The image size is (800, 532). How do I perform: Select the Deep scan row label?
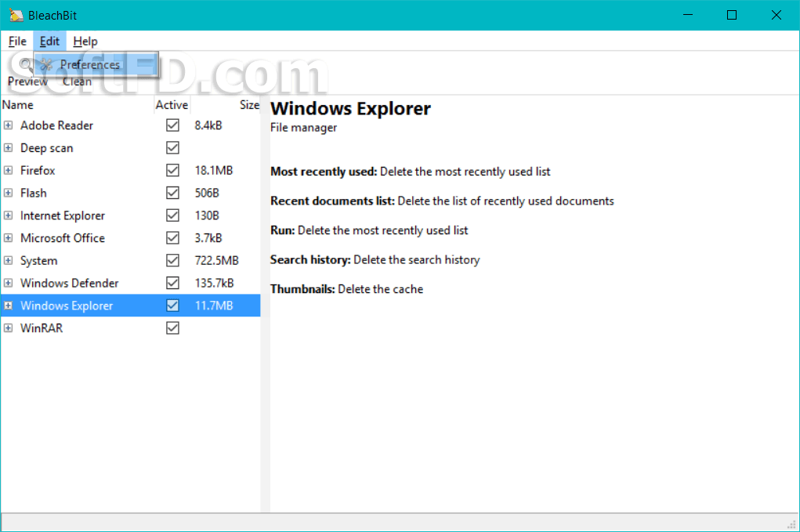(46, 148)
